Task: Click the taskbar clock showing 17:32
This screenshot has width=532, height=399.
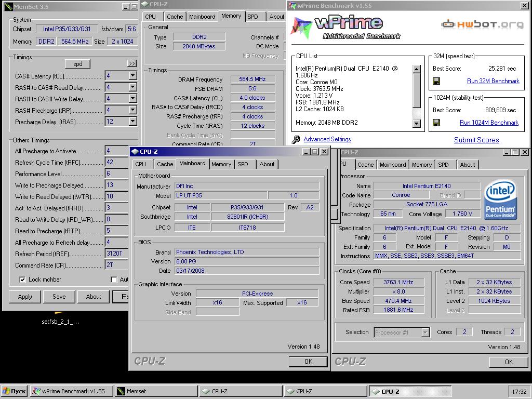Action: click(x=519, y=392)
